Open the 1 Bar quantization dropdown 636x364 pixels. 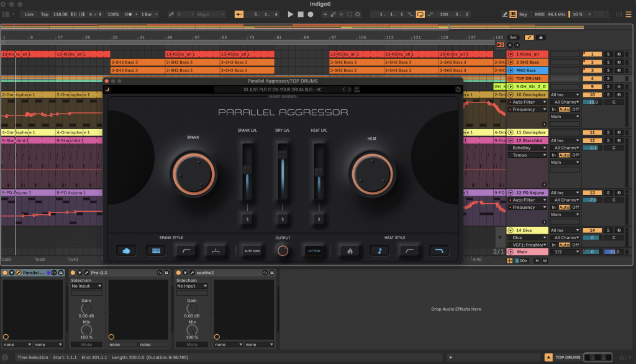point(148,14)
